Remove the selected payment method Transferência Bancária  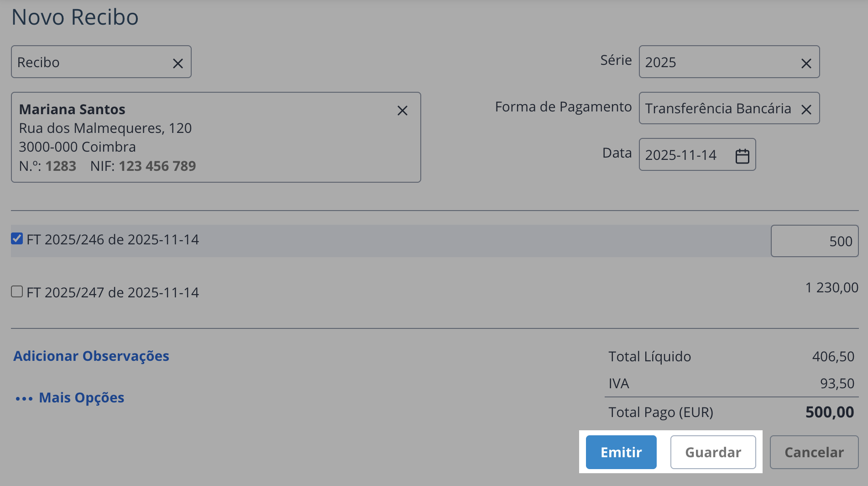point(806,109)
